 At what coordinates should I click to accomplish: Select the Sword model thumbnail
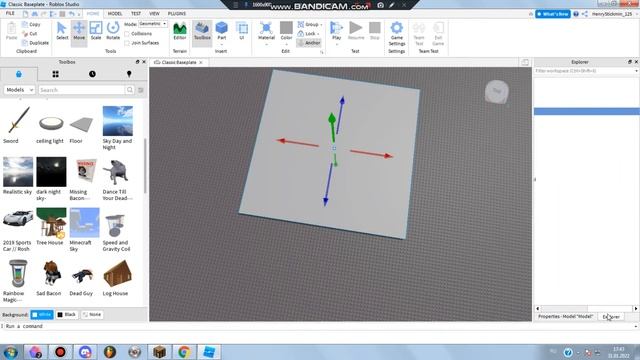click(x=18, y=120)
